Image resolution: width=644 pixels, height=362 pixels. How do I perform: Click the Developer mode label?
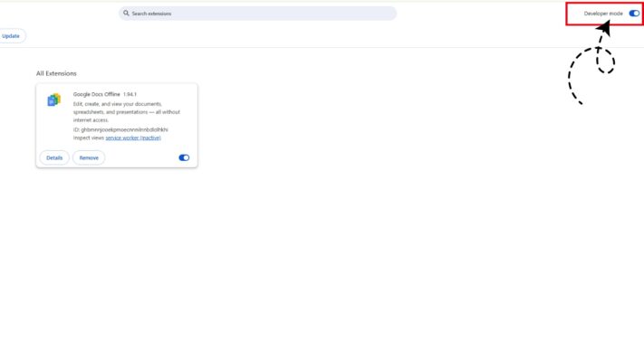pos(603,14)
